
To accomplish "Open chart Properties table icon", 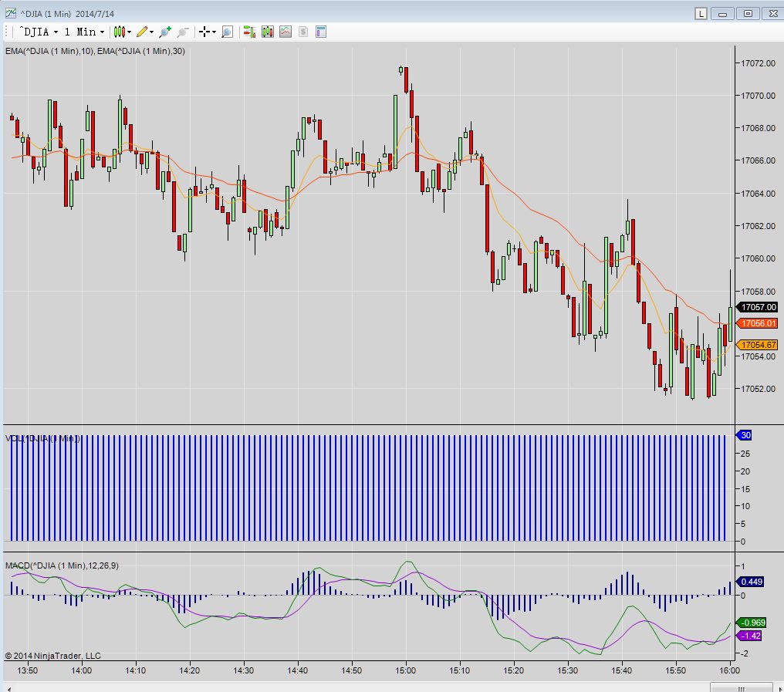I will pos(321,32).
